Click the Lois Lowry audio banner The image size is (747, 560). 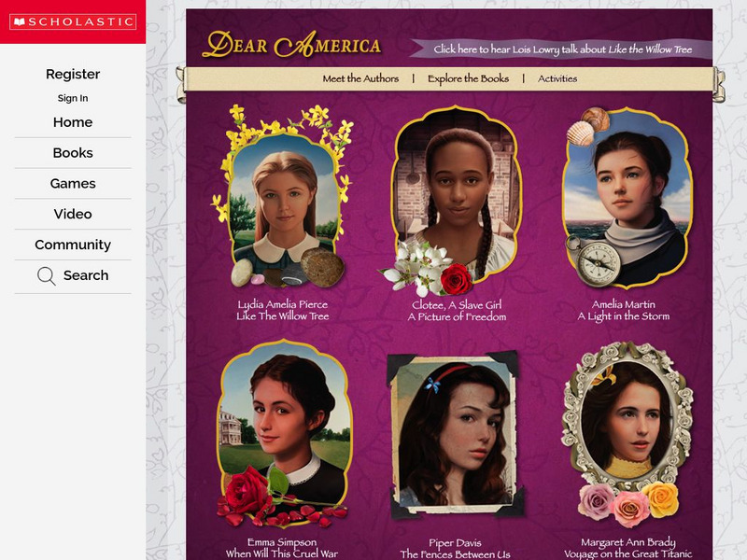click(561, 49)
